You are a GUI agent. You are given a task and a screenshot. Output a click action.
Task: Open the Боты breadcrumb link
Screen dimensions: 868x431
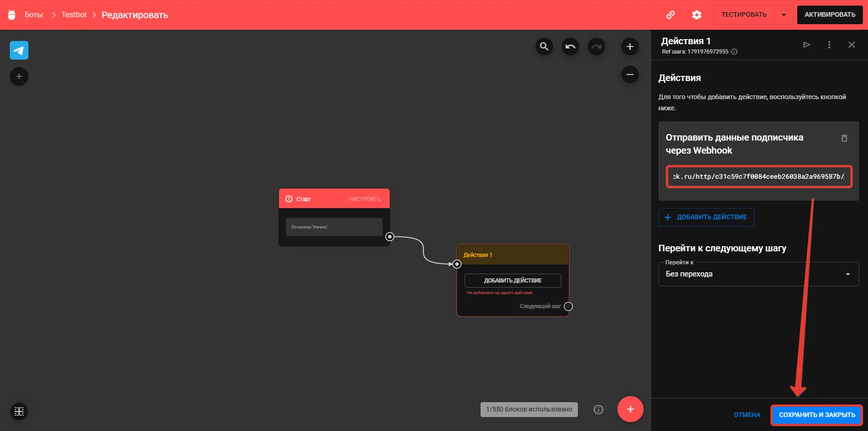click(34, 15)
